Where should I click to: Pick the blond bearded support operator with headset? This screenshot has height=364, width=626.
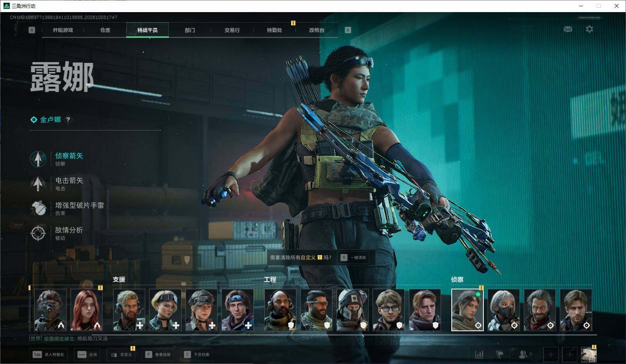129,310
